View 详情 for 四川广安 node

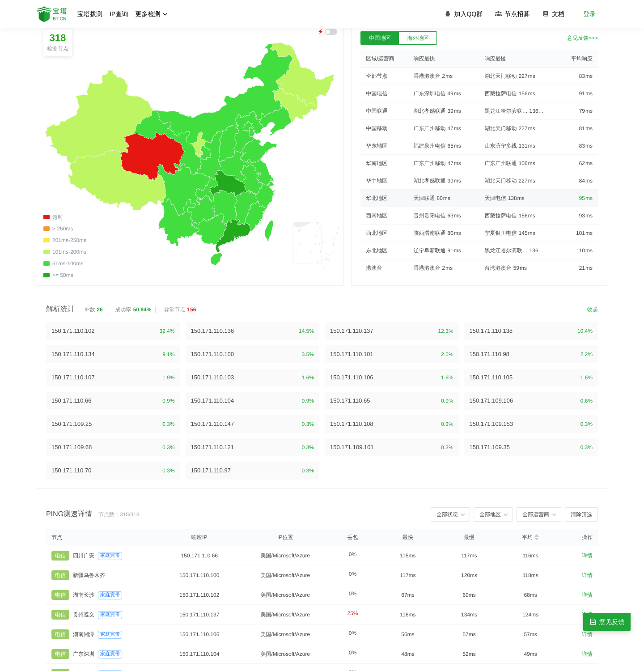tap(587, 556)
